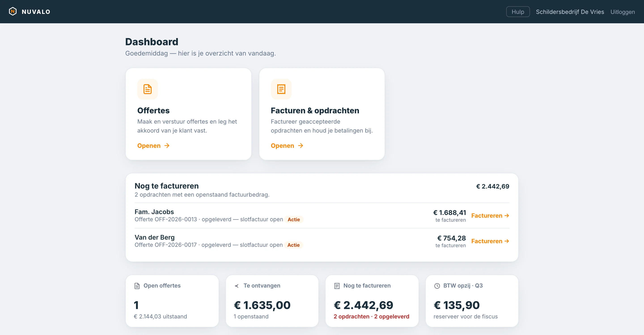Click the arrow next to Facturen Openen
Screen dimensions: 644x335
point(300,146)
